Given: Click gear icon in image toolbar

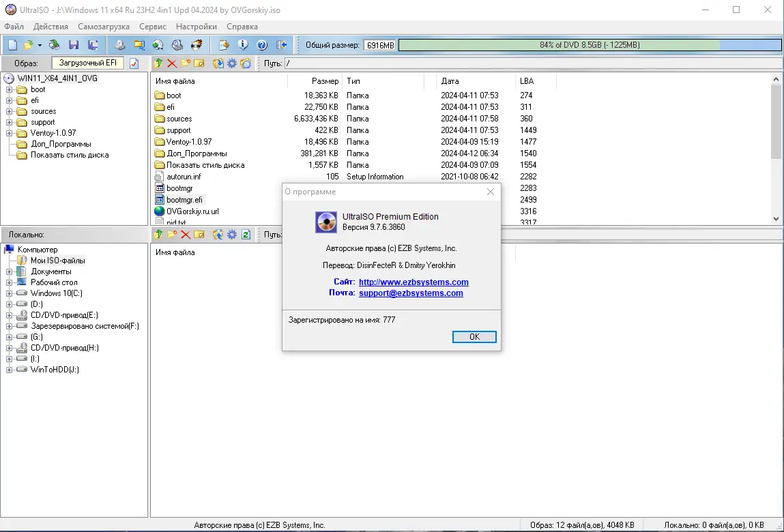Looking at the screenshot, I should click(232, 63).
